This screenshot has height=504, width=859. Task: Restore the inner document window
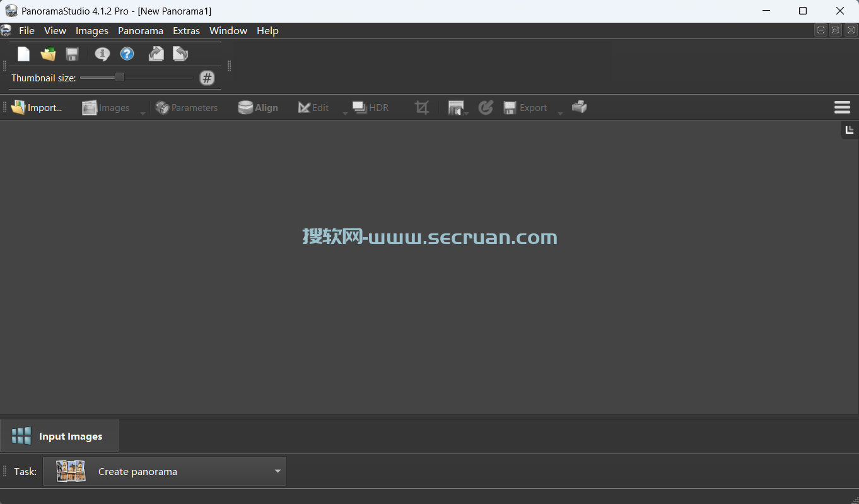pos(836,30)
